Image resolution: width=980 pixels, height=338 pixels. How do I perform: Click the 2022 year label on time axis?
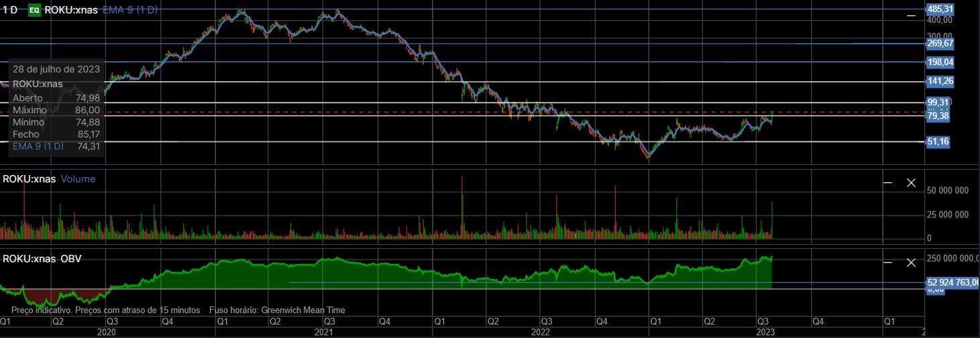[541, 332]
